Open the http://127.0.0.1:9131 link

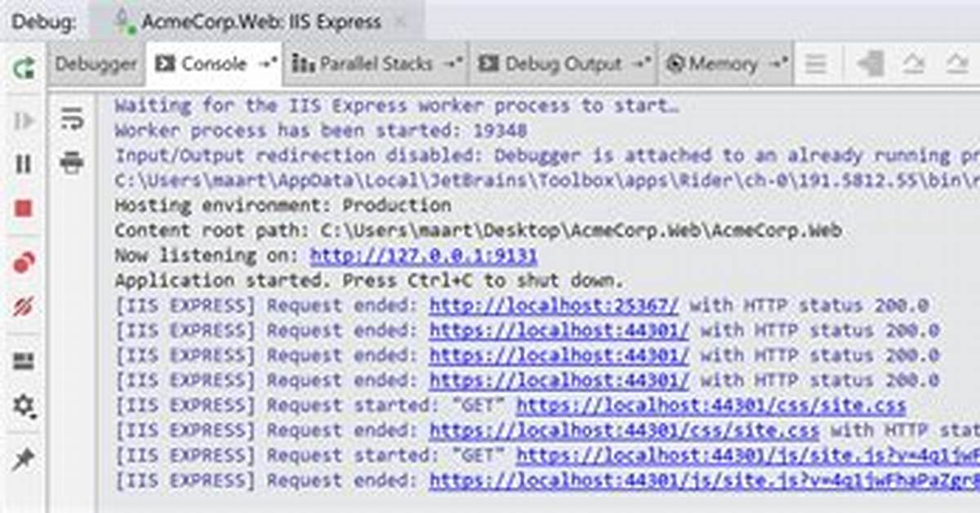pos(423,256)
